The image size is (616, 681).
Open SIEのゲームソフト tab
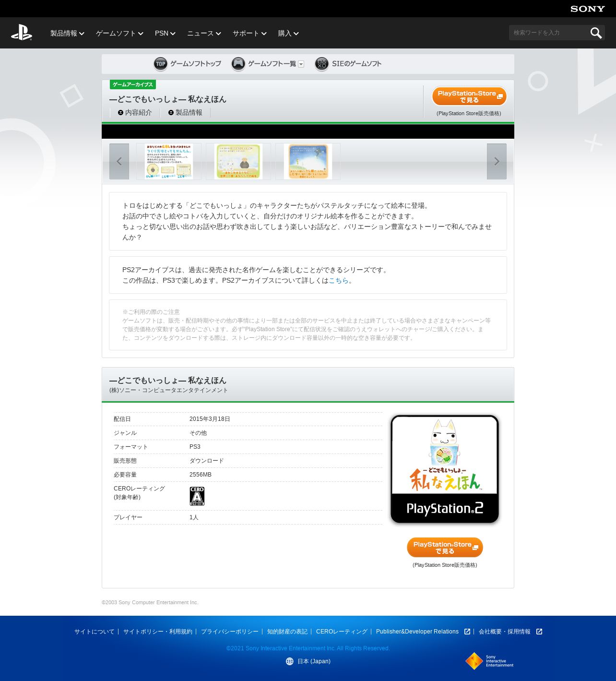(348, 64)
